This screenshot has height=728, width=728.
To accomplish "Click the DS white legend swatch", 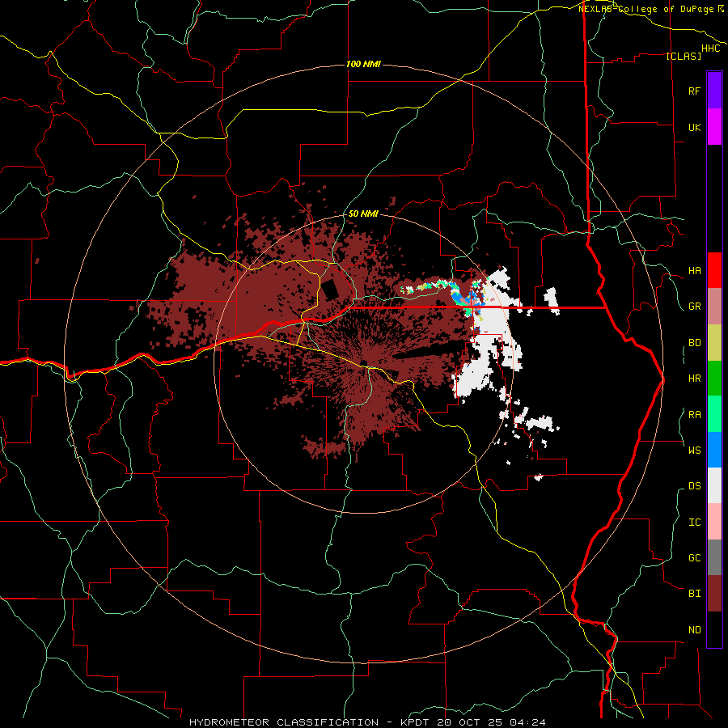I will pyautogui.click(x=714, y=485).
